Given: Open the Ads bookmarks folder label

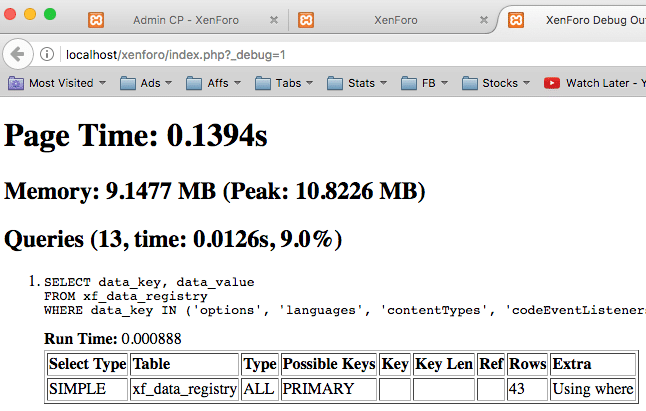Looking at the screenshot, I should coord(150,83).
